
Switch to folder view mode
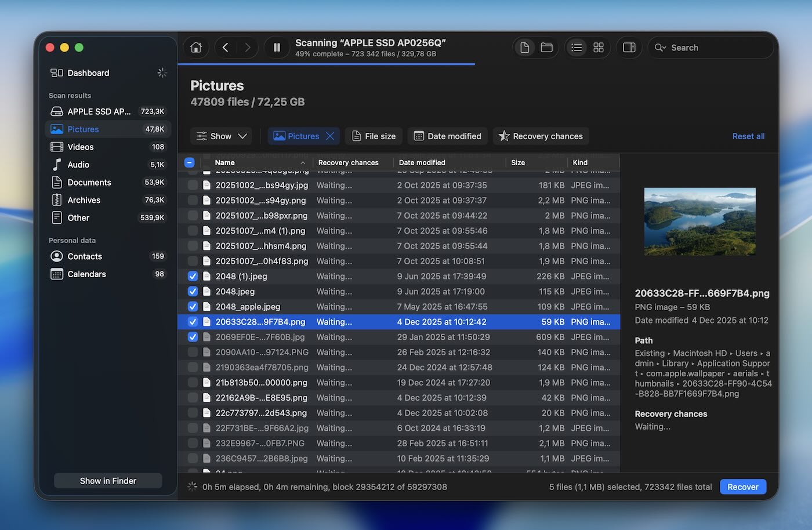[547, 47]
